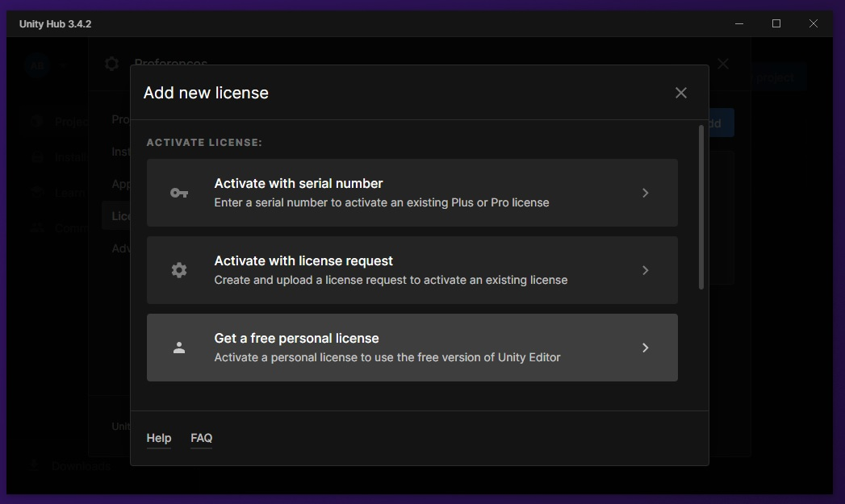
Task: Click the AB account avatar
Action: (x=37, y=65)
